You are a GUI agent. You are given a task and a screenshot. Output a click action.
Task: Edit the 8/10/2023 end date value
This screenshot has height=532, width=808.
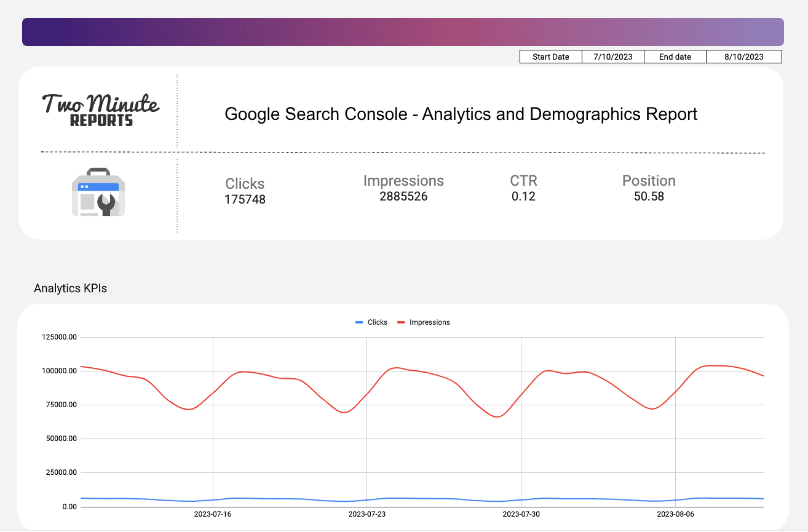pyautogui.click(x=744, y=57)
